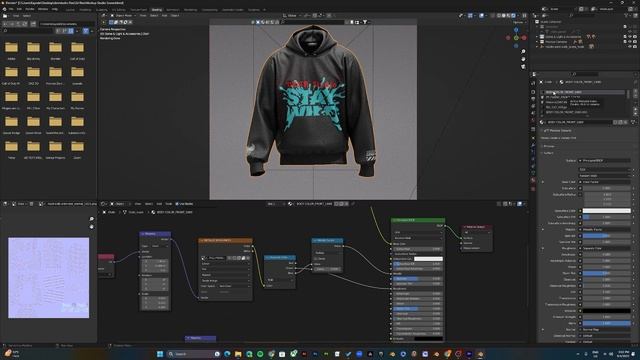Click the orange image texture node header
Image resolution: width=640 pixels, height=360 pixels.
point(225,240)
